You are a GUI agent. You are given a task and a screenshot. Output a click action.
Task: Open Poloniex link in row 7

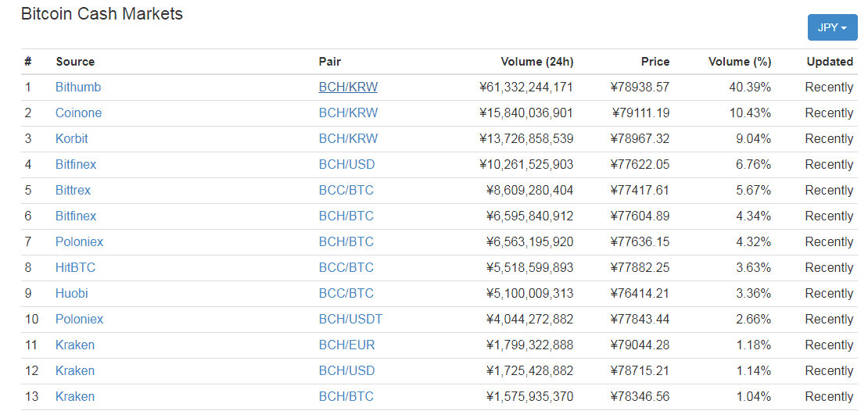pos(79,241)
